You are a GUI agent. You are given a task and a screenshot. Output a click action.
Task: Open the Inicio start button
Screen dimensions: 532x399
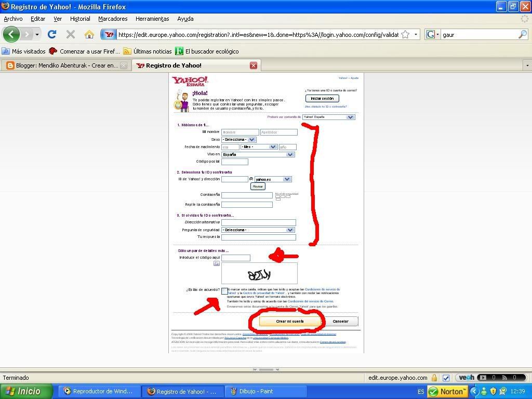coord(26,391)
